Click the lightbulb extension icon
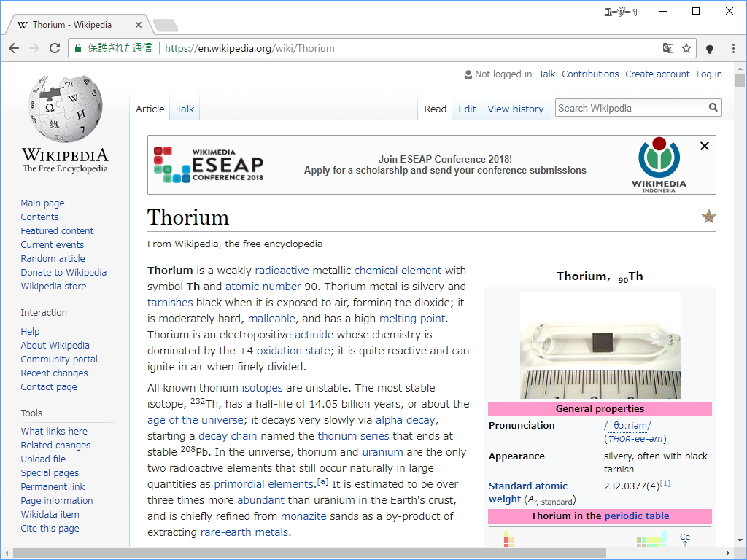The height and width of the screenshot is (560, 747). [x=709, y=49]
